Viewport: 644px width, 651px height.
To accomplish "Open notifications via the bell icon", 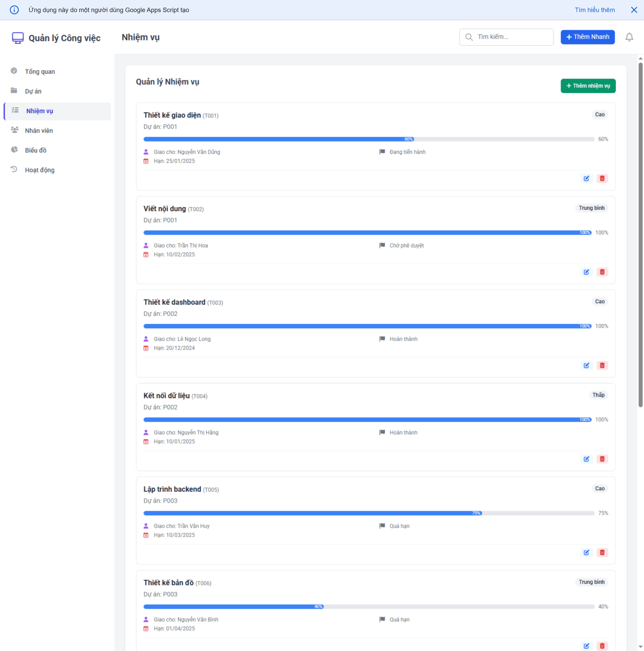I will coord(629,37).
